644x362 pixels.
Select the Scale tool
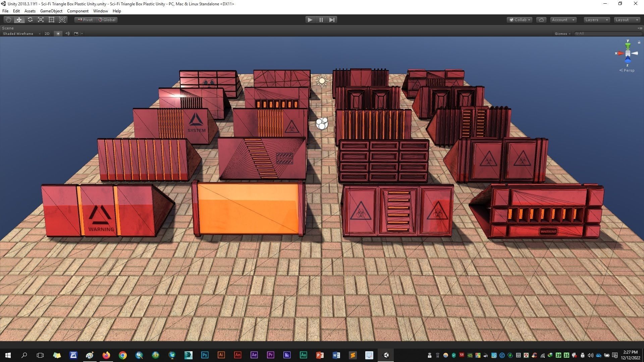[41, 20]
